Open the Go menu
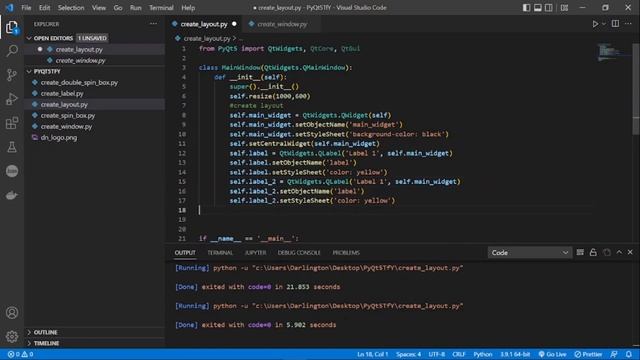The height and width of the screenshot is (360, 640). [x=118, y=8]
